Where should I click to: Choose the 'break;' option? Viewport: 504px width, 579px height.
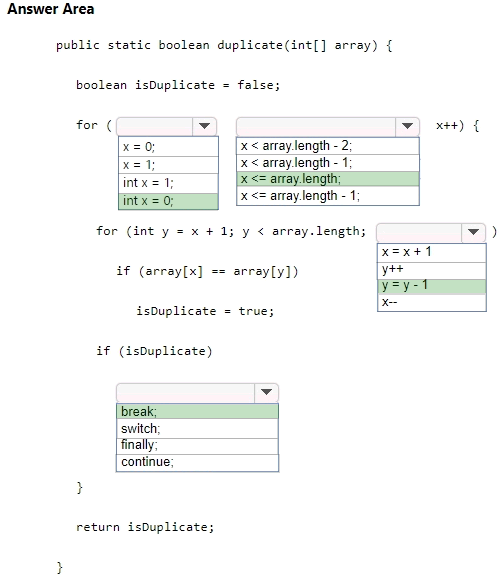198,411
